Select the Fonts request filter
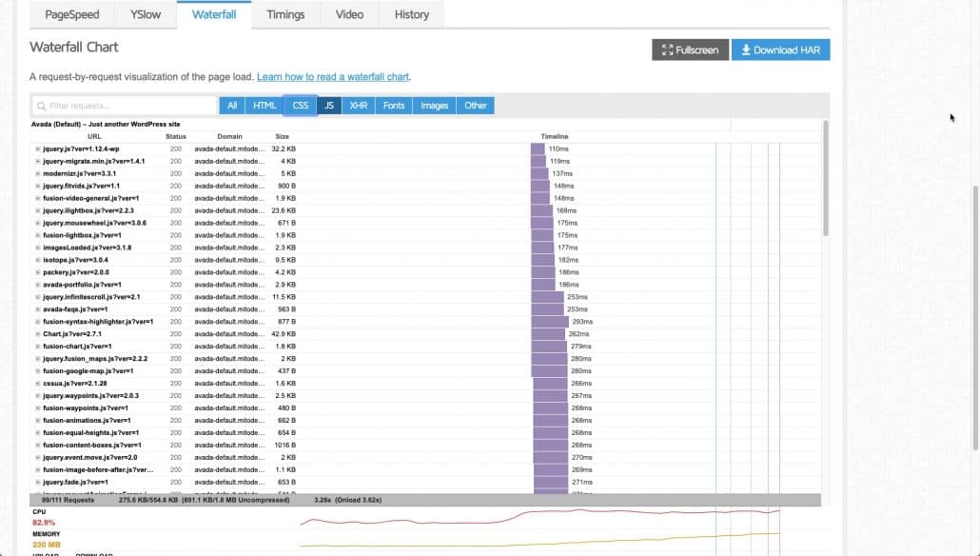 393,106
